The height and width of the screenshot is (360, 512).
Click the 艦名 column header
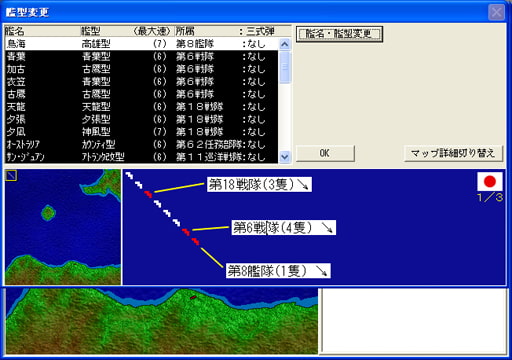[15, 31]
